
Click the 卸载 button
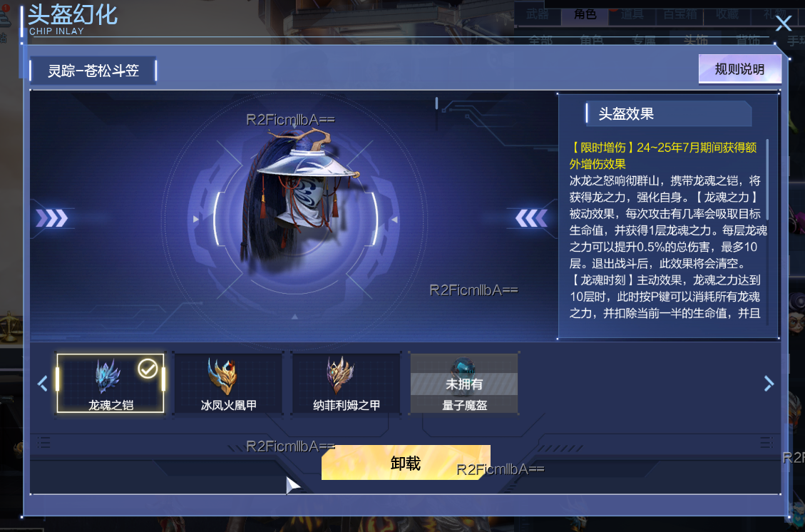pos(406,463)
